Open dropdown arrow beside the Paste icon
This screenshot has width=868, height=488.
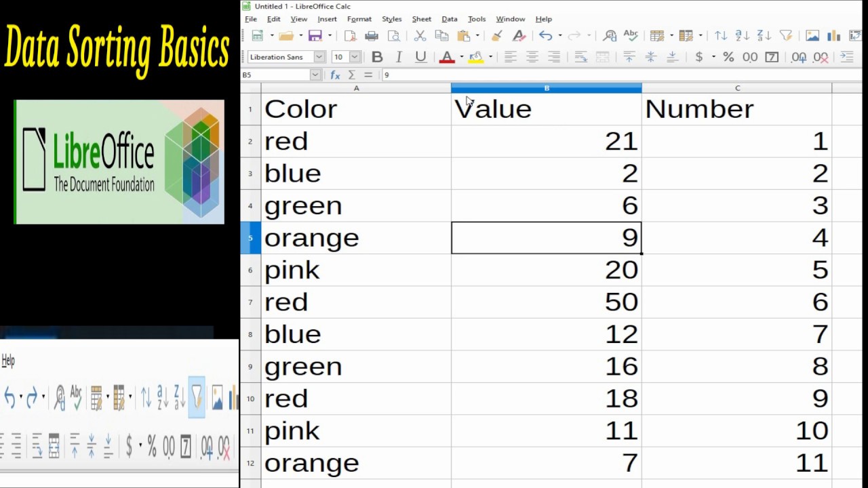[477, 36]
